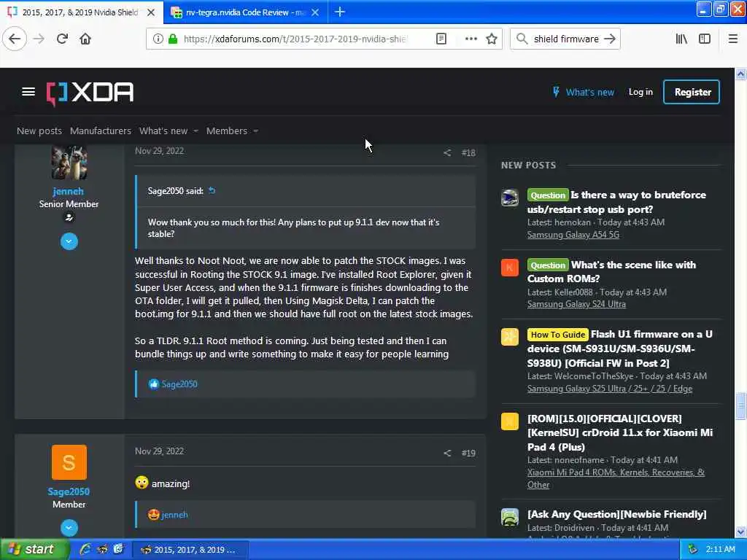The width and height of the screenshot is (747, 560).
Task: Open post number #19 permalink
Action: 468,453
